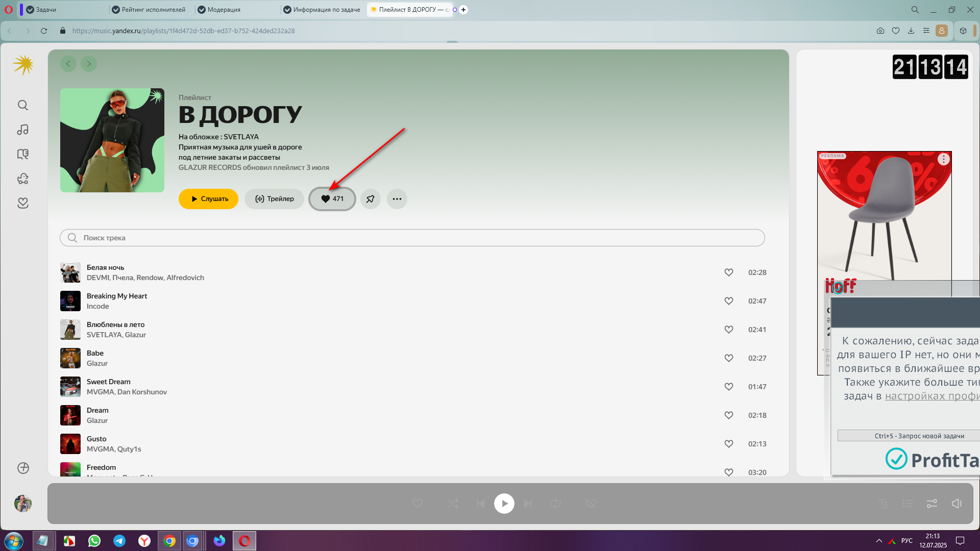Go back with playlist back arrow

pos(68,64)
